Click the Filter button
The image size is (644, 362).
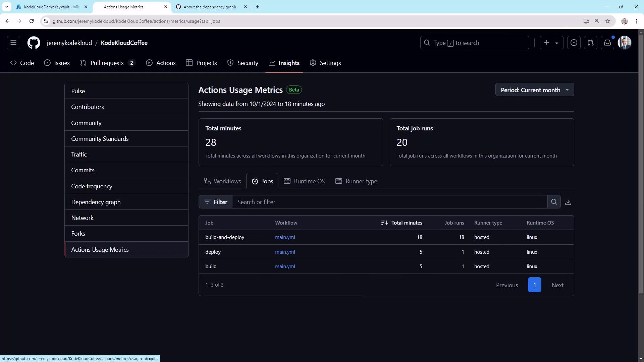[215, 202]
